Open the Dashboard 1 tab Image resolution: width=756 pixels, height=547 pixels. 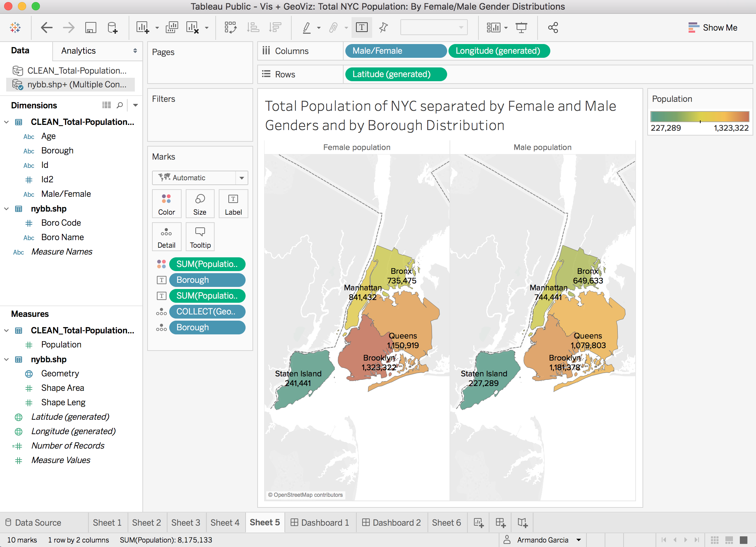(320, 522)
